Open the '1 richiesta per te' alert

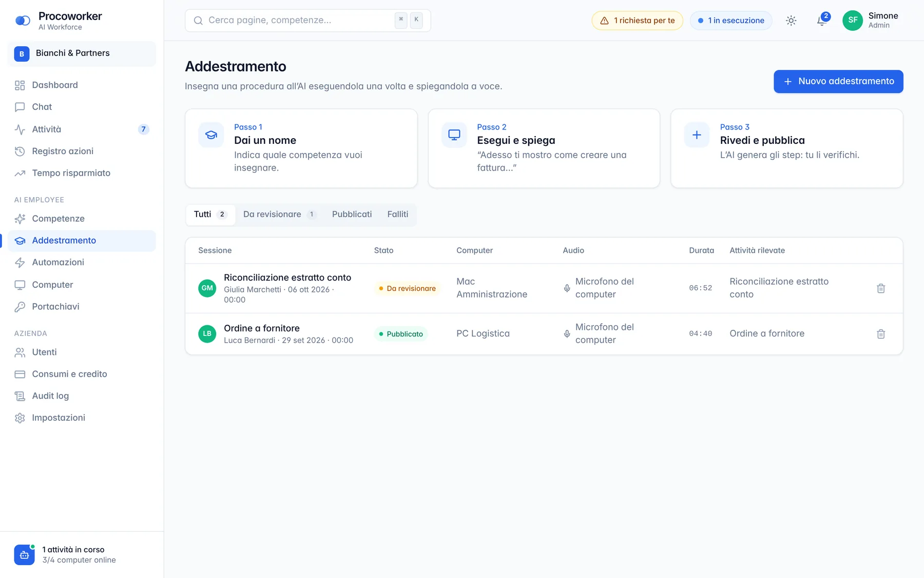coord(637,21)
